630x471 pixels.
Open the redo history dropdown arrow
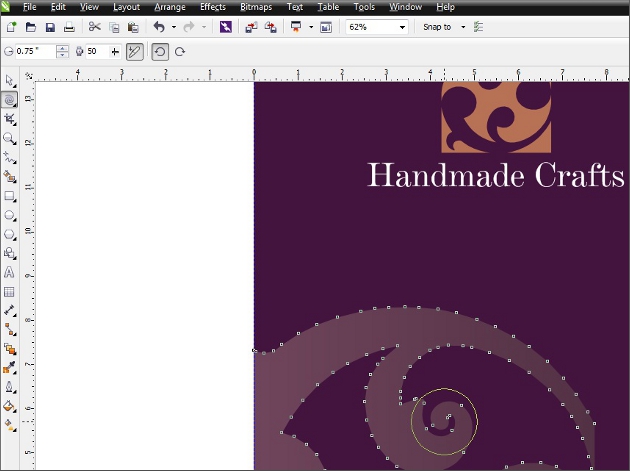point(204,27)
